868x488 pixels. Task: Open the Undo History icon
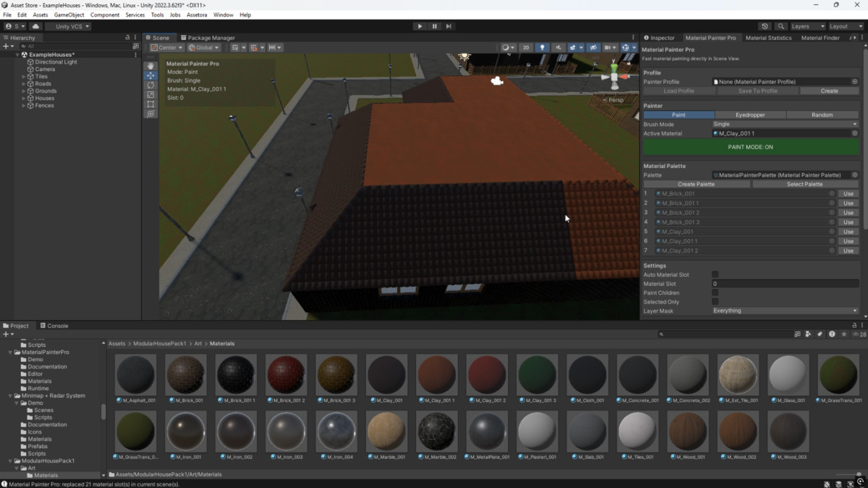[x=765, y=26]
